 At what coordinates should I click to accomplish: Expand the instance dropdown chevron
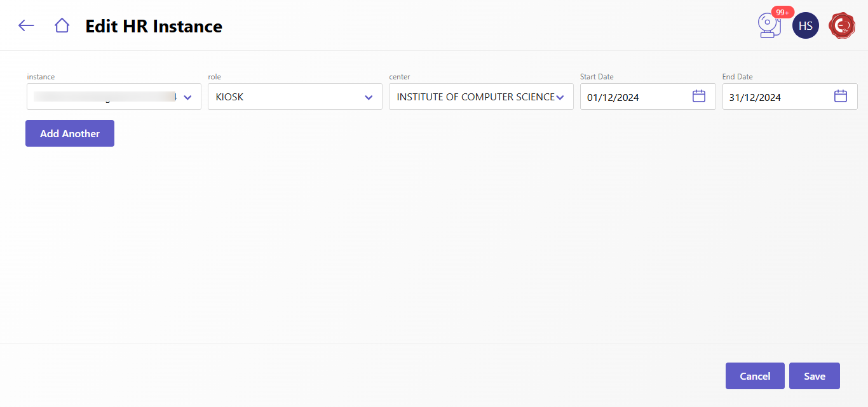[187, 97]
